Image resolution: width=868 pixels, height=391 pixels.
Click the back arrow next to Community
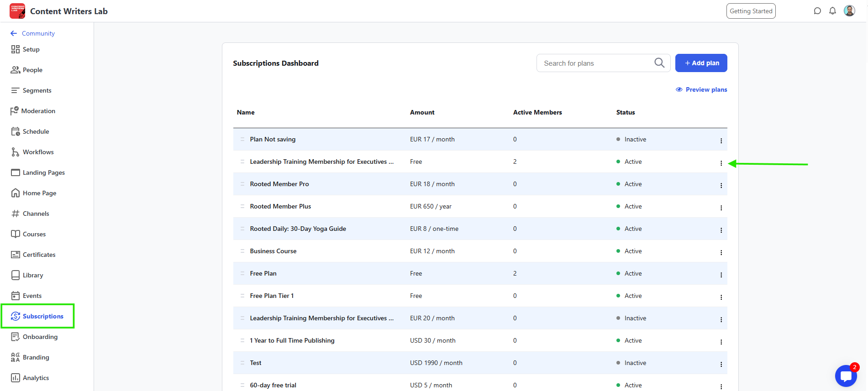click(x=14, y=33)
